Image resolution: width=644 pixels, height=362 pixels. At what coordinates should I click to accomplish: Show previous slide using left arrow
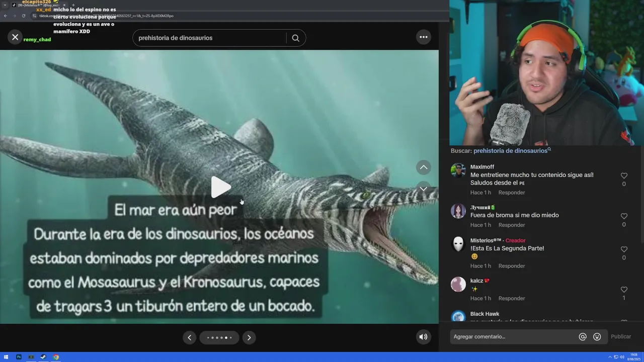(189, 337)
